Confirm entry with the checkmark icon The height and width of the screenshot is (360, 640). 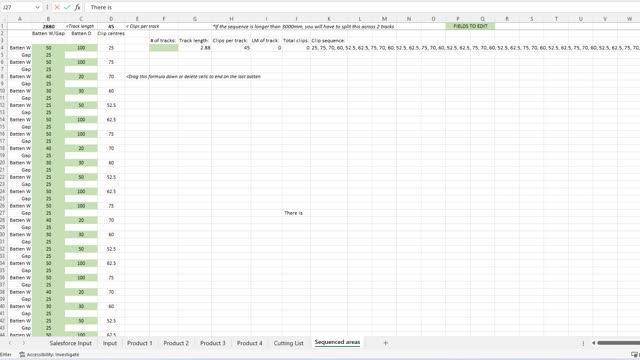tap(67, 7)
